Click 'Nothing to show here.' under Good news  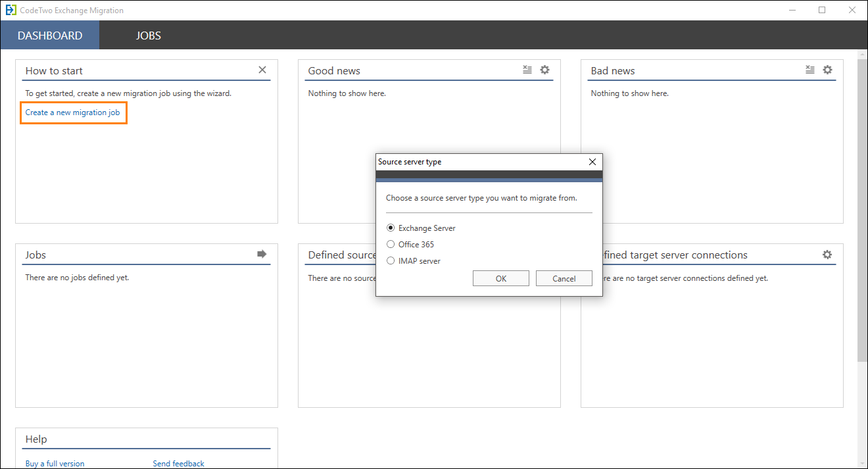(x=347, y=93)
